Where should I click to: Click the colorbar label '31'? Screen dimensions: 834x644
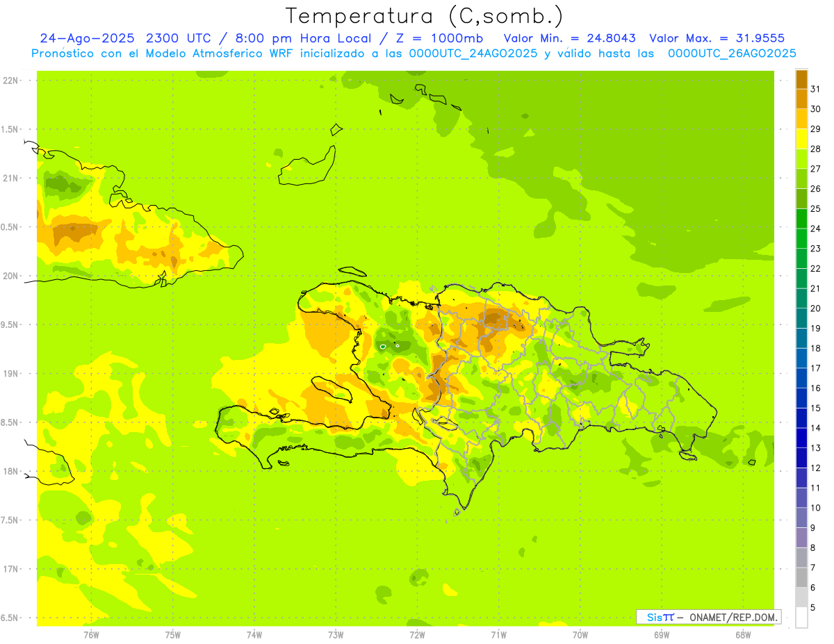tap(816, 88)
